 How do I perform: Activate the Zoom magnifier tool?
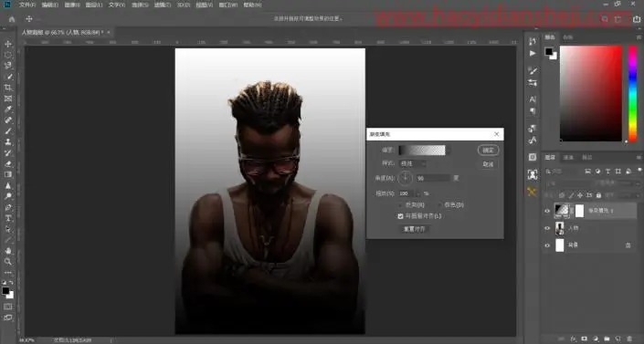(8, 262)
